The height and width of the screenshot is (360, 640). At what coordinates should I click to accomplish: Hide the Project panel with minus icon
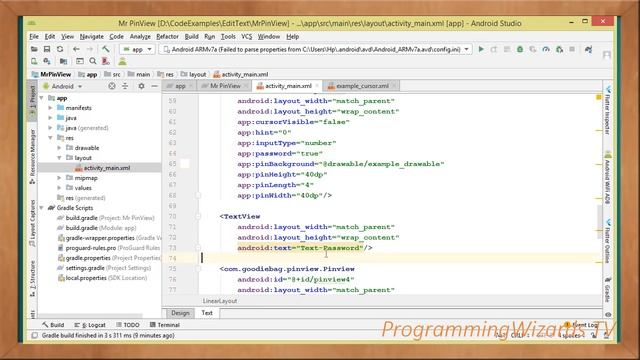point(154,86)
